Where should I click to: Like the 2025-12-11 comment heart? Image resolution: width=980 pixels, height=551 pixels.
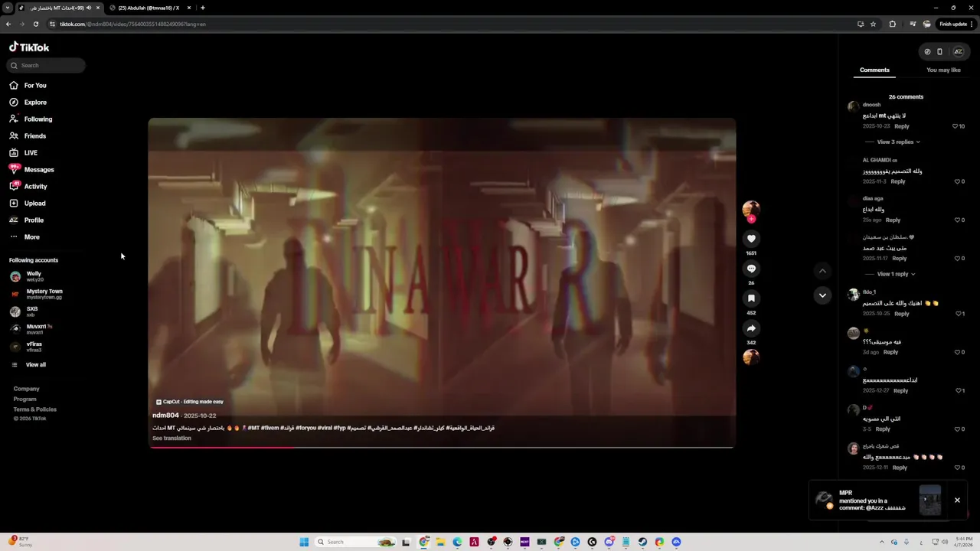pos(957,468)
